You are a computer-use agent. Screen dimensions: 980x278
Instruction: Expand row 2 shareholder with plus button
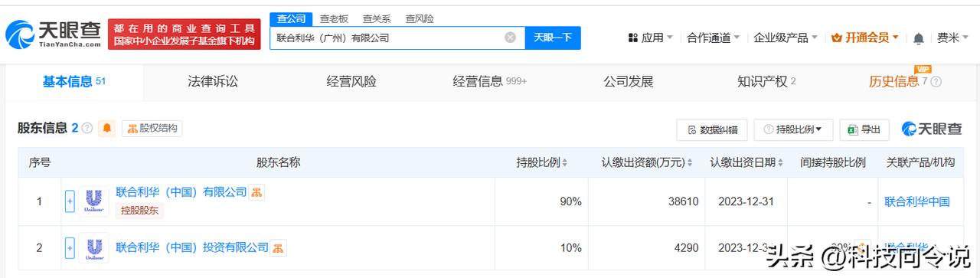pyautogui.click(x=70, y=247)
